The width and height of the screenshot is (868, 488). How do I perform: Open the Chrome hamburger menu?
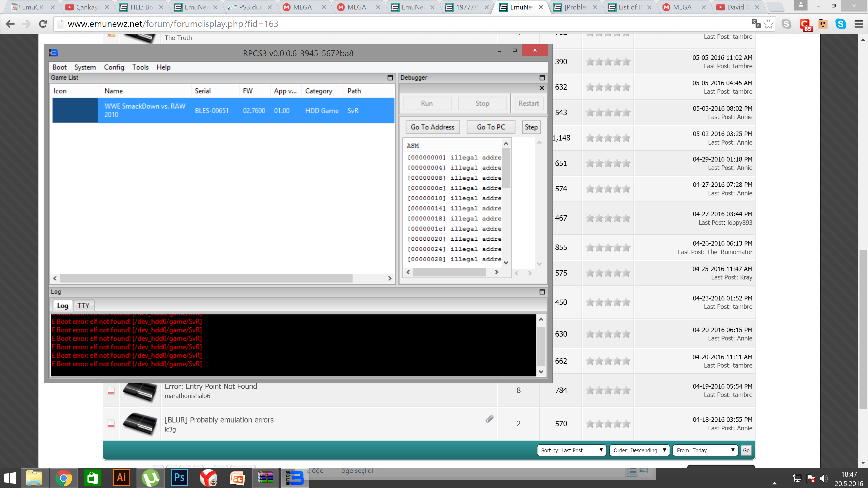tap(859, 24)
